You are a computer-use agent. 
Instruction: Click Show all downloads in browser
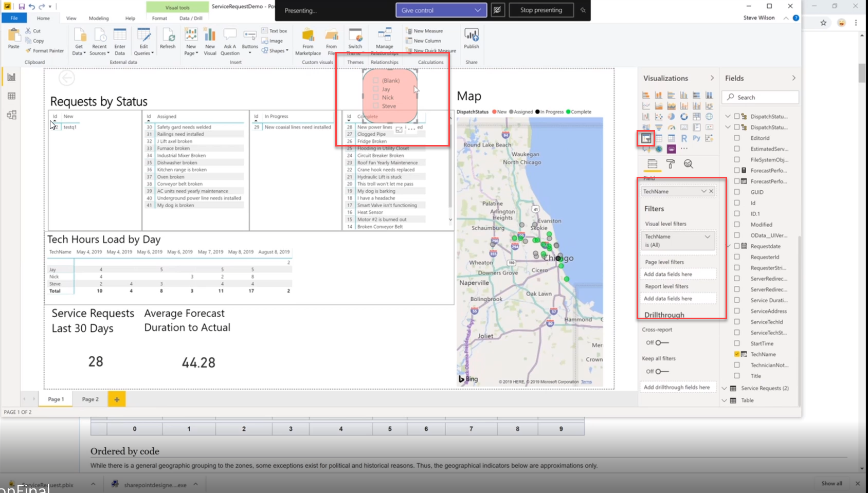pos(831,483)
